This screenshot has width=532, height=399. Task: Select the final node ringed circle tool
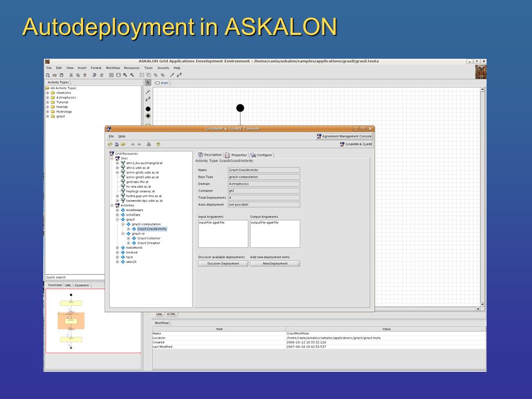point(148,116)
